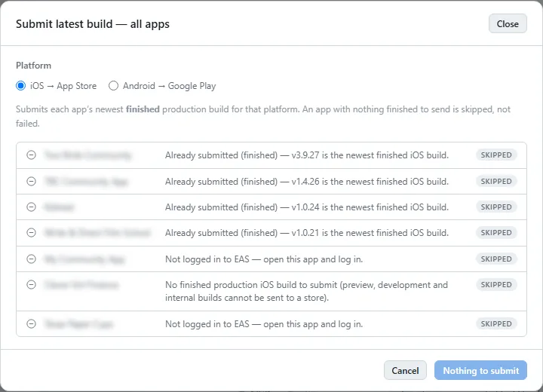543x392 pixels.
Task: Click SKIPPED badge in v1.0.21 row
Action: [x=496, y=232]
